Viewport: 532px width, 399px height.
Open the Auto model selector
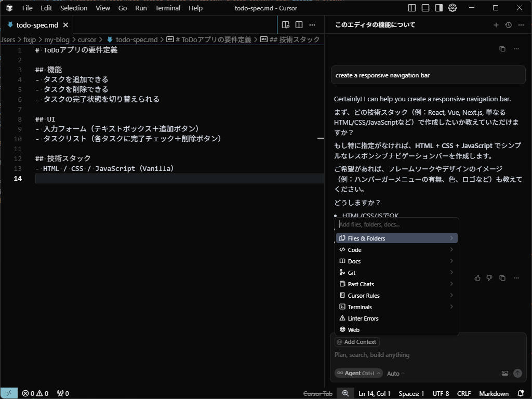[395, 373]
